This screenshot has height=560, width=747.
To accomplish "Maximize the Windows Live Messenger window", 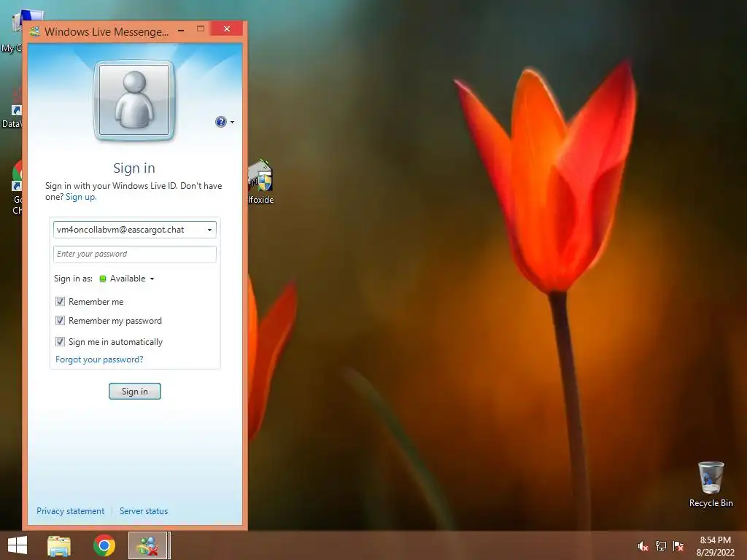I will pos(201,29).
